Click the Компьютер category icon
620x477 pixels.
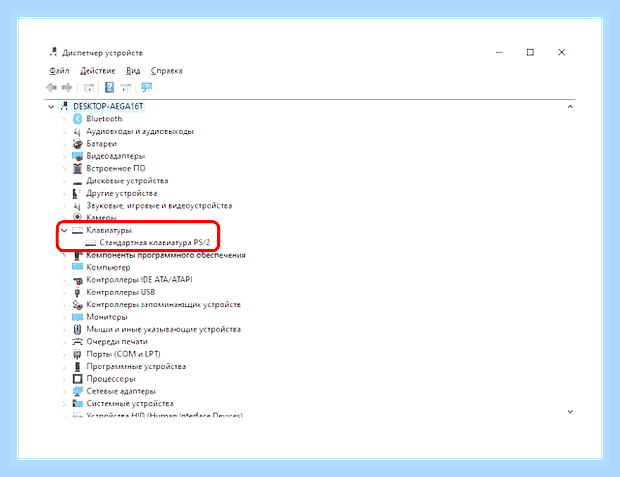[x=78, y=267]
